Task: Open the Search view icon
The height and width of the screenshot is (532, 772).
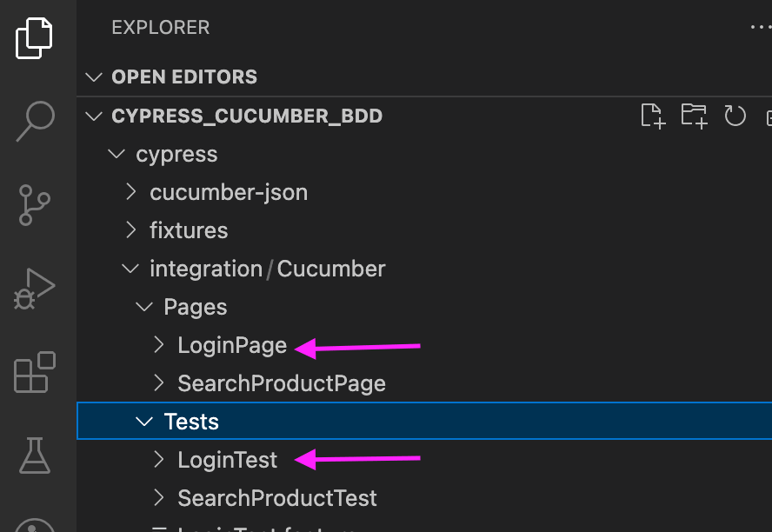Action: 35,120
